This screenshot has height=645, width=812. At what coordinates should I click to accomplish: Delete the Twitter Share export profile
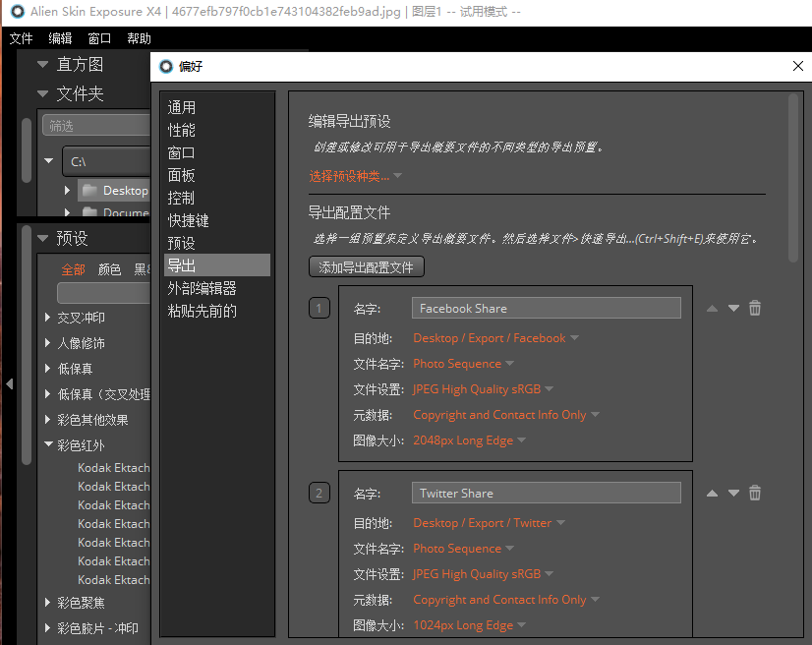pyautogui.click(x=755, y=493)
